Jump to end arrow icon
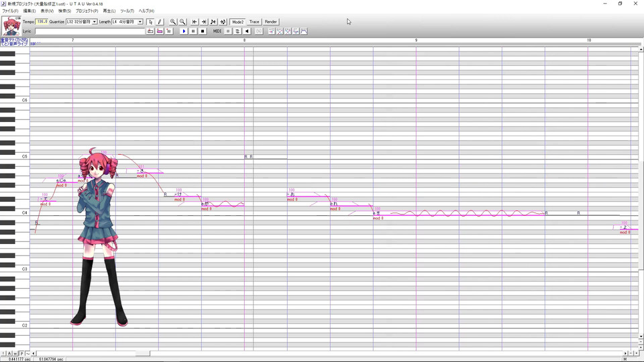The height and width of the screenshot is (362, 644). click(204, 21)
